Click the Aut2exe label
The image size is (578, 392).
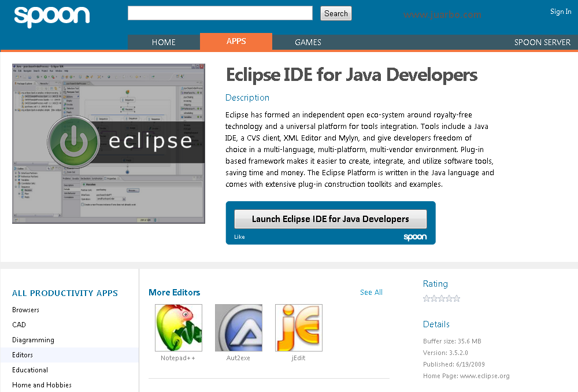pos(238,358)
